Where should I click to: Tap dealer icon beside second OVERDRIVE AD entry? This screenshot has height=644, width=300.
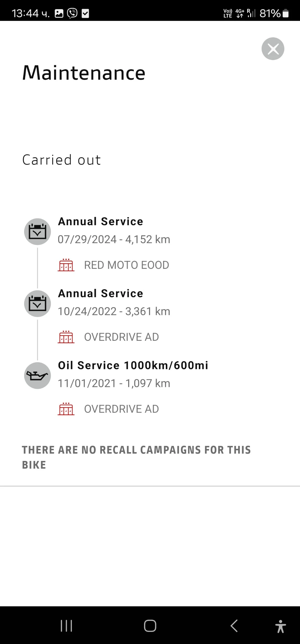[x=66, y=409]
